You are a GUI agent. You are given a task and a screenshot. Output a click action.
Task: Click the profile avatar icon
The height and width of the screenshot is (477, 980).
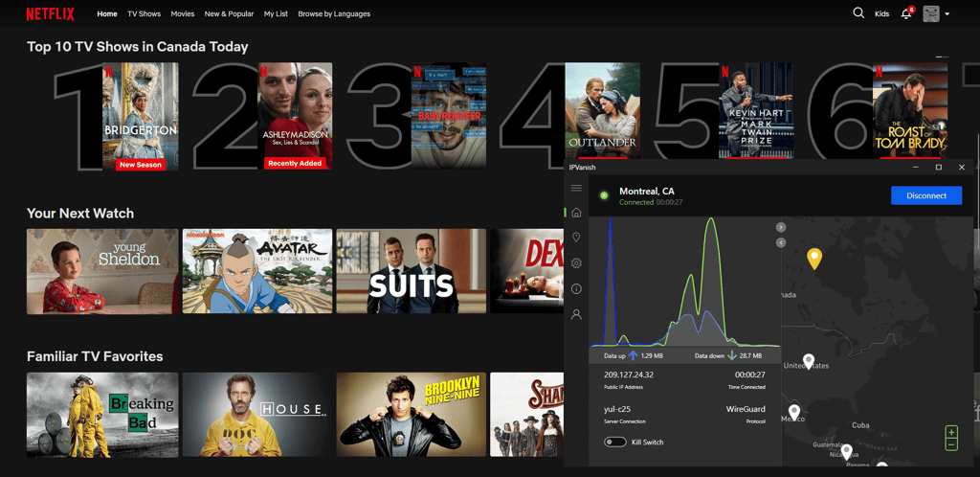coord(932,13)
